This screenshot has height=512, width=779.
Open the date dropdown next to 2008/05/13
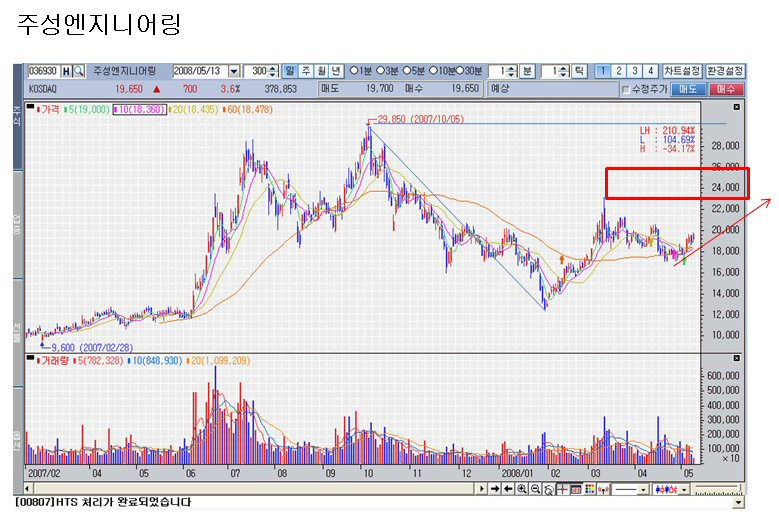pyautogui.click(x=234, y=71)
